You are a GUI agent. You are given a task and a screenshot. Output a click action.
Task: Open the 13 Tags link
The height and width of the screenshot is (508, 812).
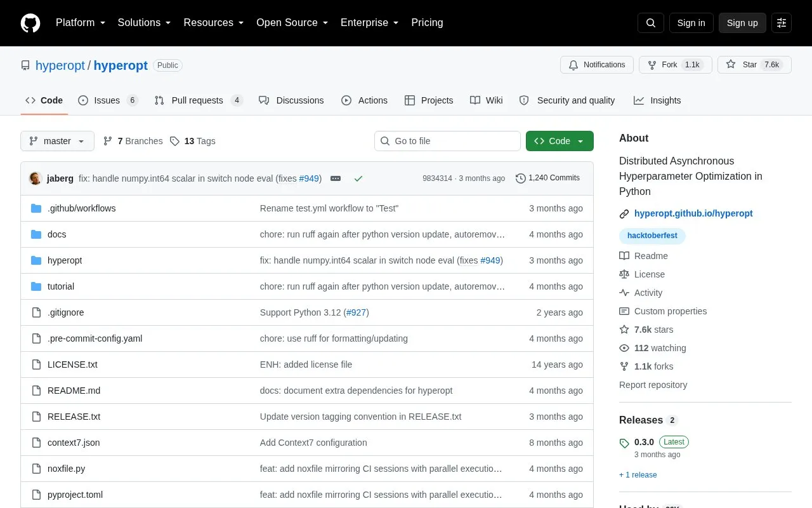click(x=192, y=141)
